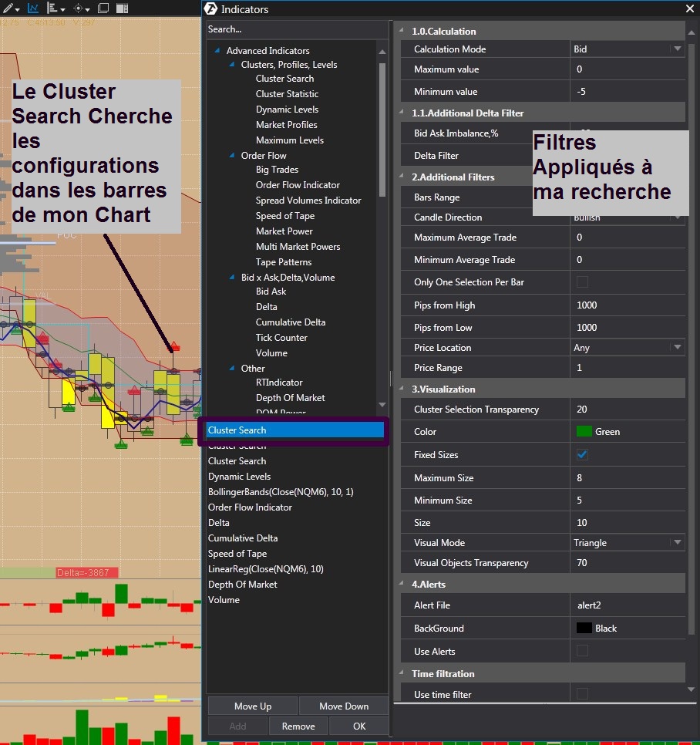The height and width of the screenshot is (745, 700).
Task: Click the crosshair target toolbar icon
Action: point(80,8)
